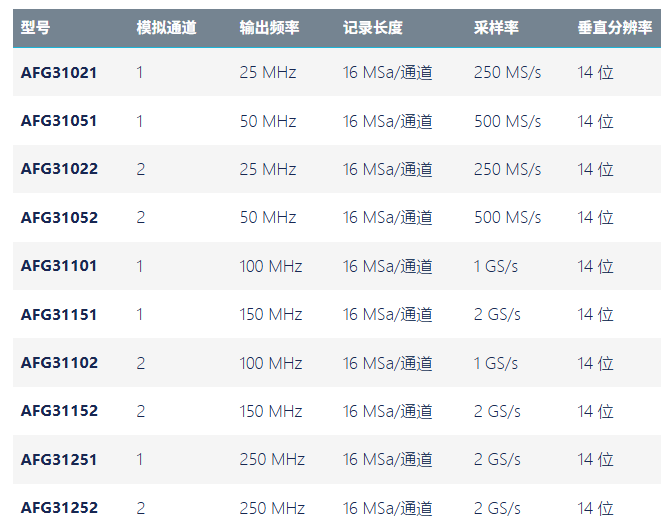Select model AFG31022 cell
661x531 pixels.
click(59, 169)
